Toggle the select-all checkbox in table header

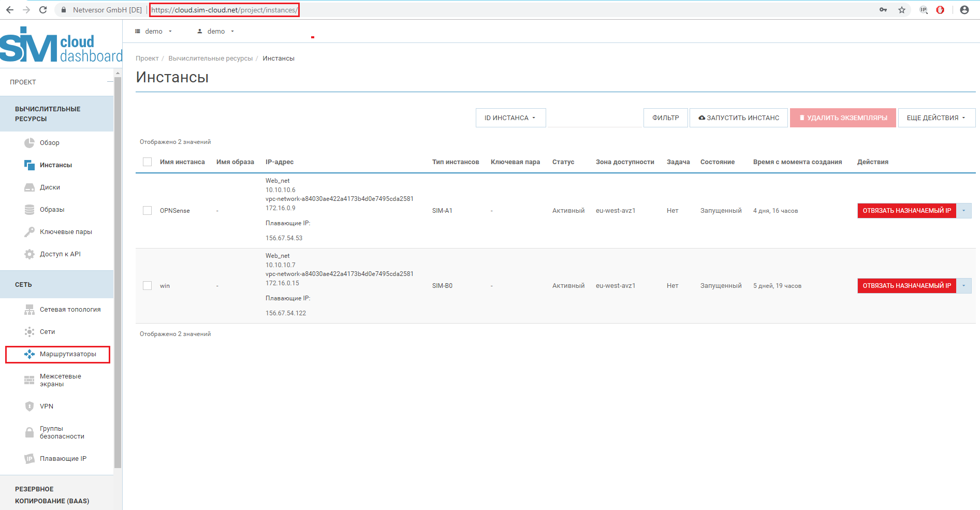[x=148, y=162]
